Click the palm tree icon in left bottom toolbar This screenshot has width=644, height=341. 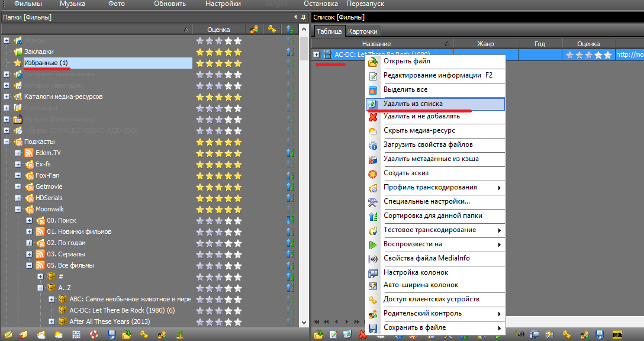(x=178, y=334)
